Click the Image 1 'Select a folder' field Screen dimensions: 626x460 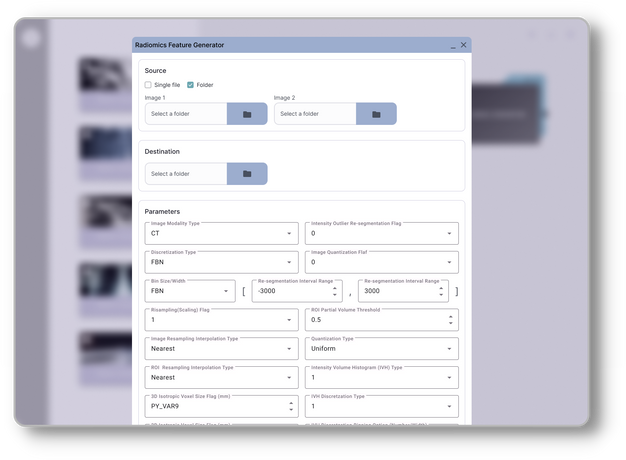pyautogui.click(x=186, y=114)
